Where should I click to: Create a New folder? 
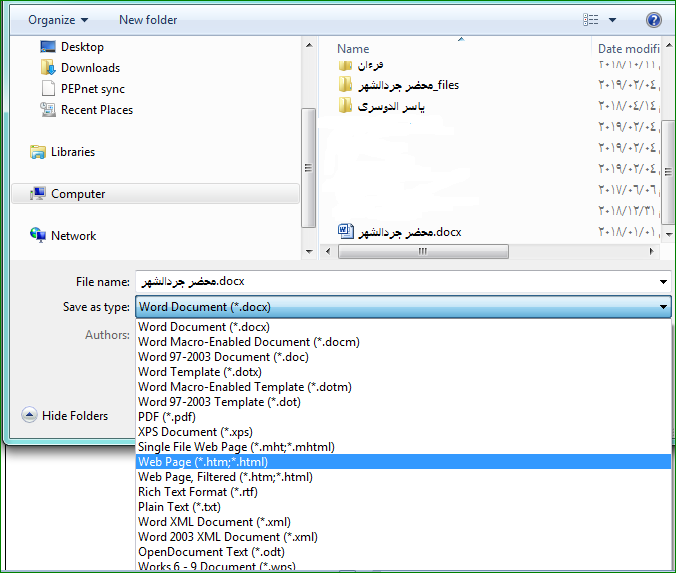pyautogui.click(x=148, y=20)
